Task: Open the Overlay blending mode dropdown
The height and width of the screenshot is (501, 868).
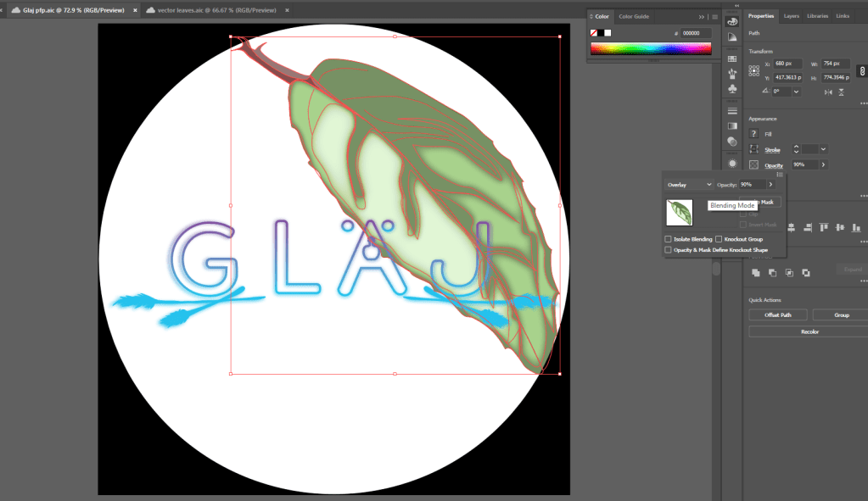Action: click(x=688, y=184)
